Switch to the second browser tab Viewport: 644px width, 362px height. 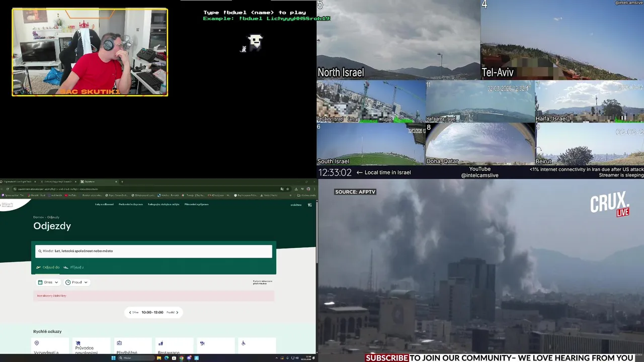click(59, 182)
